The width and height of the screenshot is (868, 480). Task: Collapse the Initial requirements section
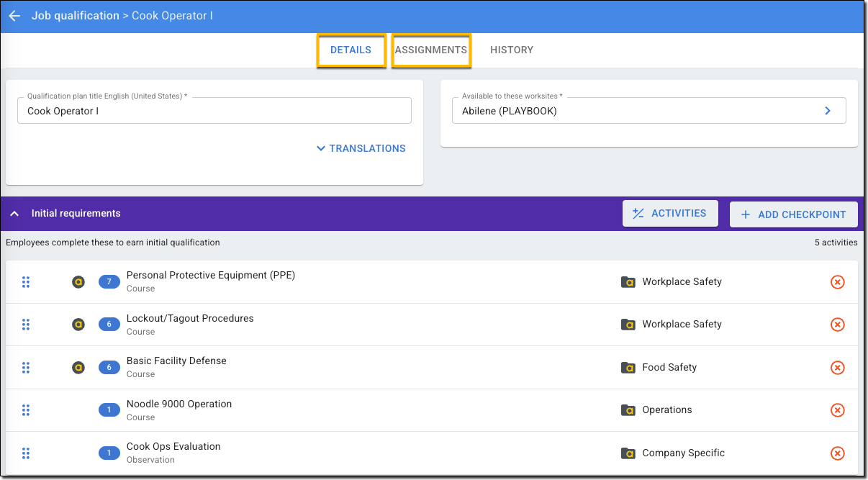pos(14,214)
